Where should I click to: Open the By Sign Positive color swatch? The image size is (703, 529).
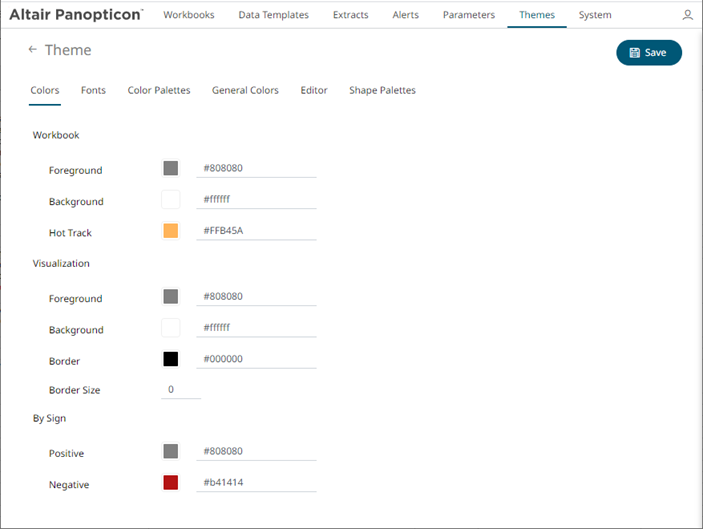tap(171, 451)
